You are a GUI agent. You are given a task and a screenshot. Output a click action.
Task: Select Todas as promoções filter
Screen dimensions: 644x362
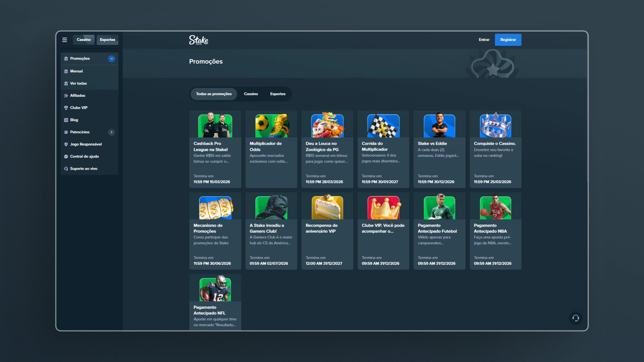point(214,94)
